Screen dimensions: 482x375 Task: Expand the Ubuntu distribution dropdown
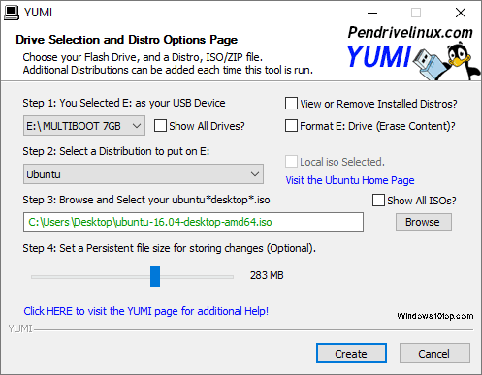tap(143, 174)
